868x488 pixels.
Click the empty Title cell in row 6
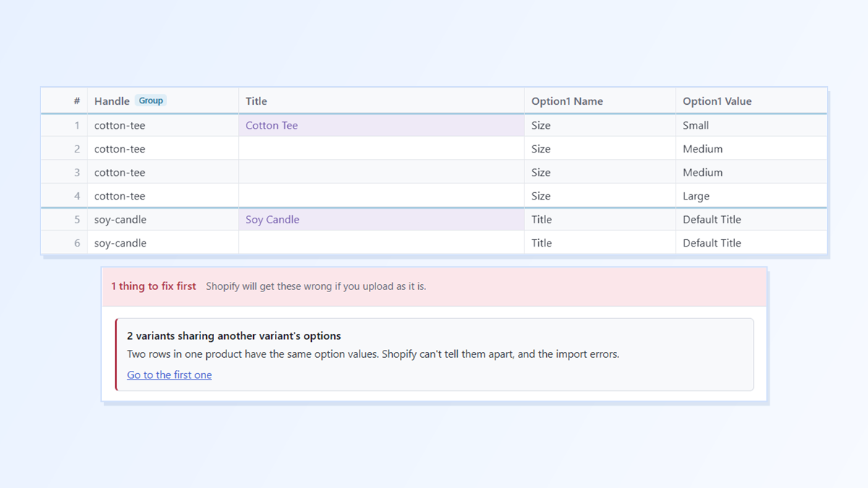click(x=381, y=243)
